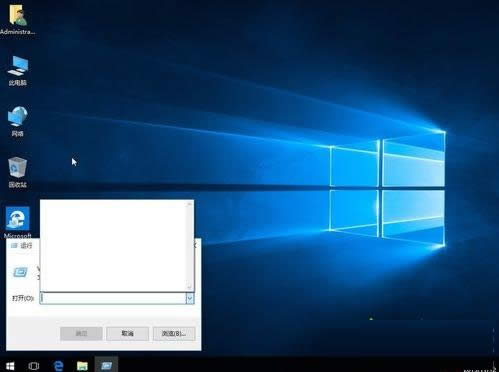Image resolution: width=499 pixels, height=372 pixels.
Task: Click the 浏览 button
Action: tap(174, 333)
